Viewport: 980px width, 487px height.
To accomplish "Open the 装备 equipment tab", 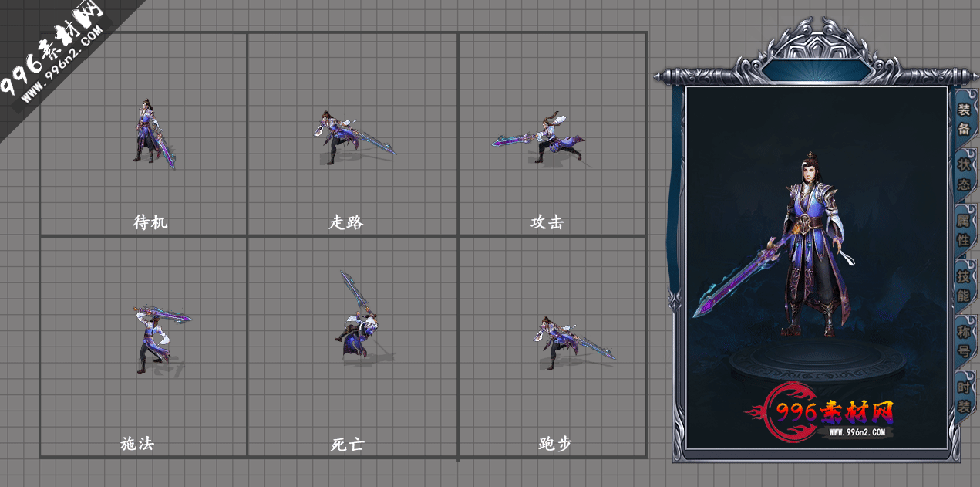I will [x=964, y=118].
